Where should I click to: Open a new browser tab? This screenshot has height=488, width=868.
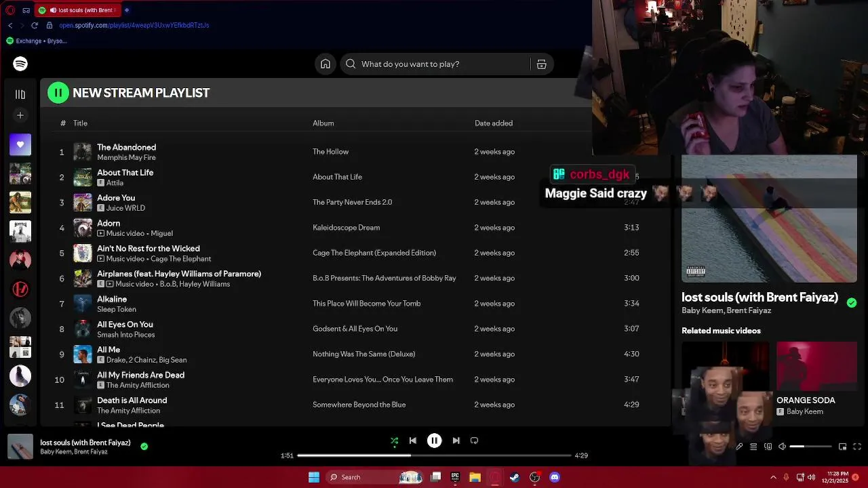click(x=127, y=10)
